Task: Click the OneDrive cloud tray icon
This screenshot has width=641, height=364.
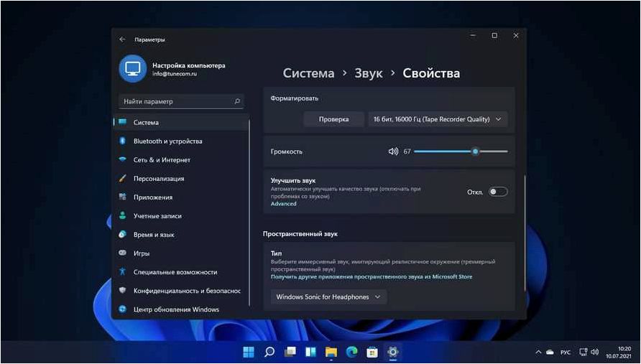Action: (x=550, y=352)
